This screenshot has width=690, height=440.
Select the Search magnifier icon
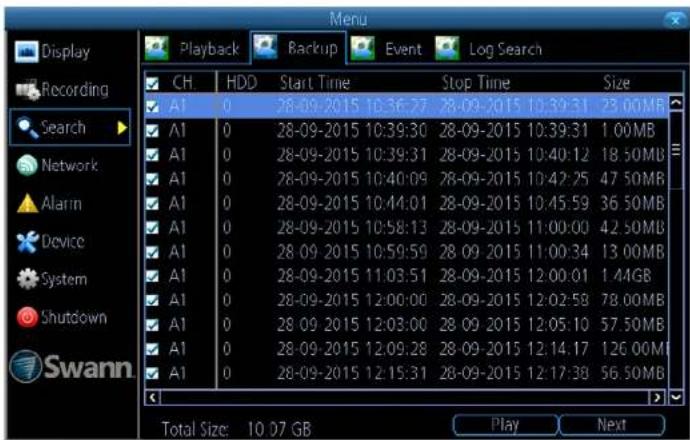27,128
